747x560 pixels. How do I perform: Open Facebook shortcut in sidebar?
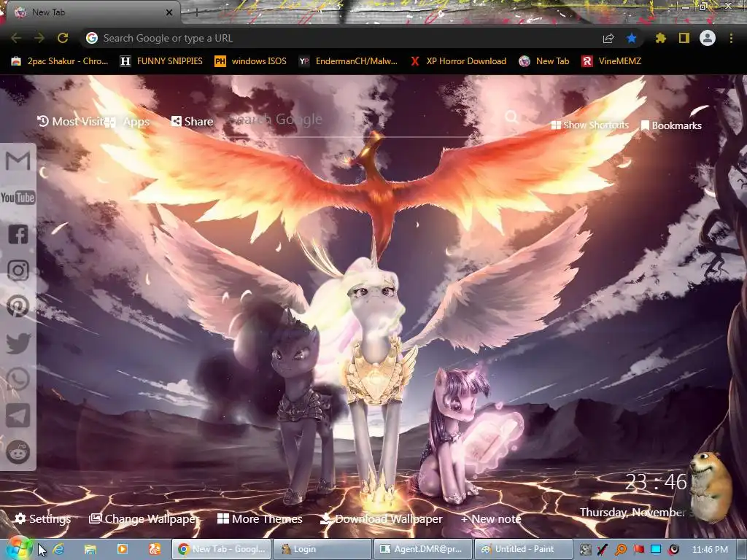[18, 234]
